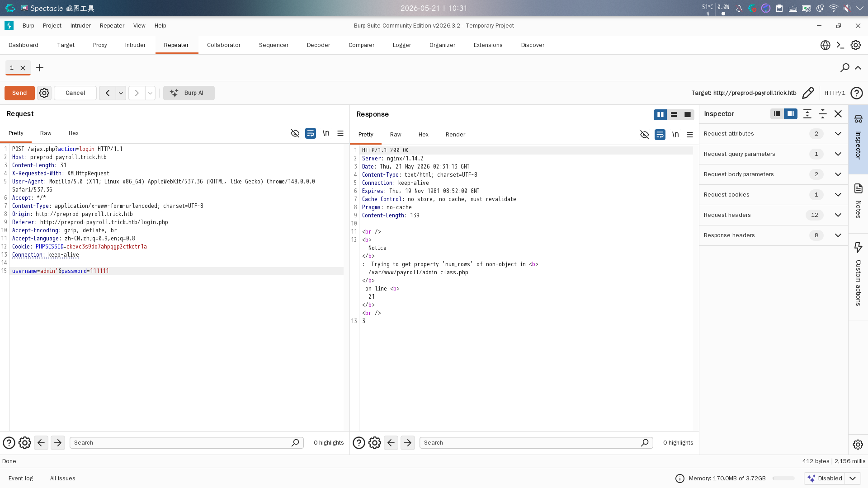Select combined tabbed request/response layout
Screen dimensions: 868x488
pos(688,115)
